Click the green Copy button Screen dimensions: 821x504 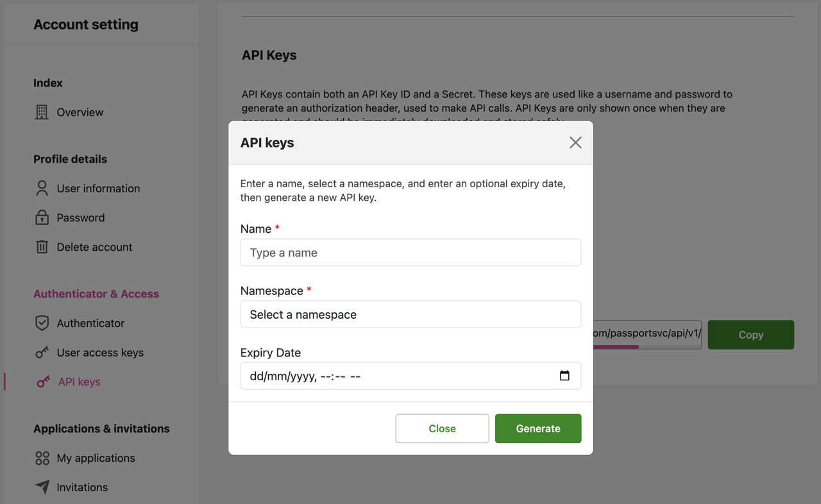(750, 335)
